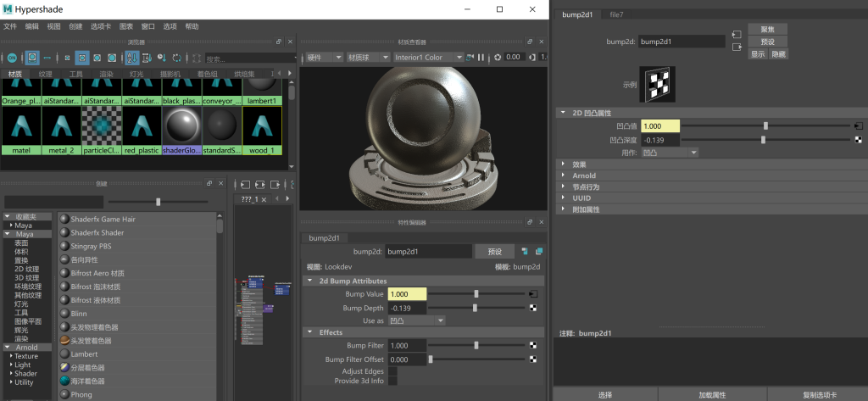Open the 帮助 menu

click(192, 26)
